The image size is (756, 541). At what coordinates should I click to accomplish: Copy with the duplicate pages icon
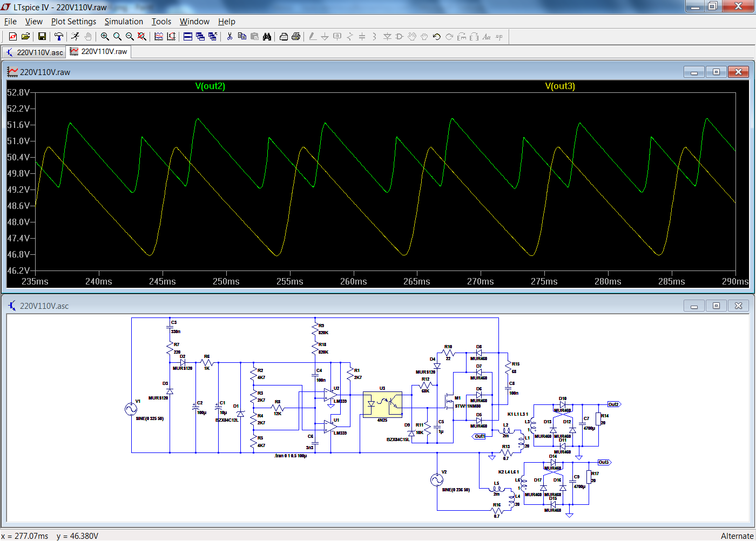click(x=242, y=37)
